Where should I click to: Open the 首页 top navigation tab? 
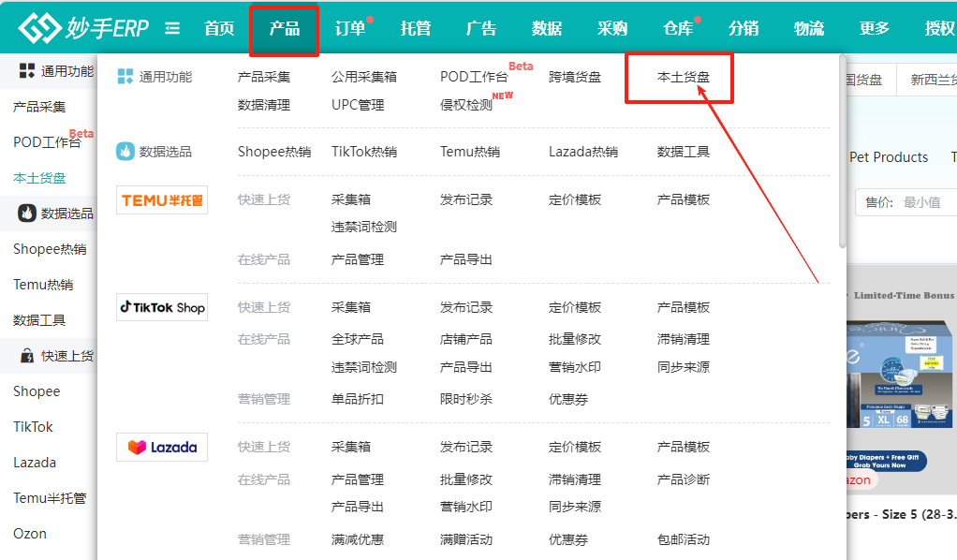219,28
